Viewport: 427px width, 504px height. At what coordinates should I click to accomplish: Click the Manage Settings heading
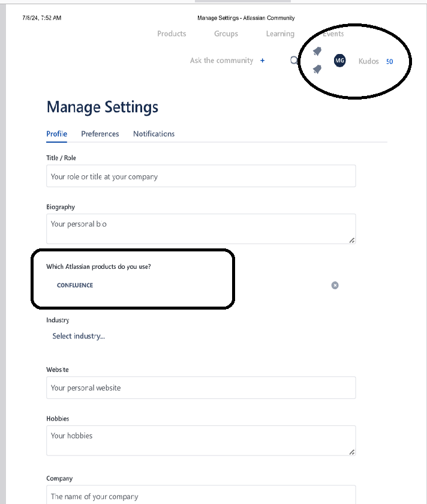click(103, 107)
